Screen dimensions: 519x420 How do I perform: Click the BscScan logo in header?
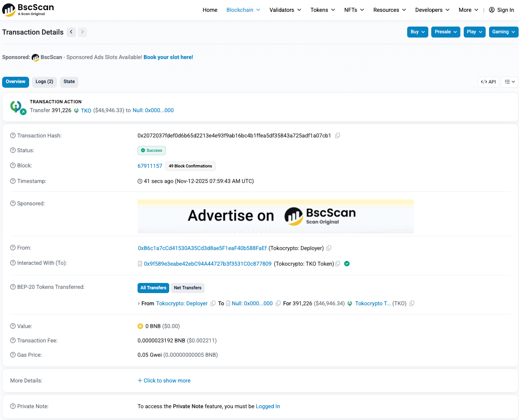click(x=29, y=10)
